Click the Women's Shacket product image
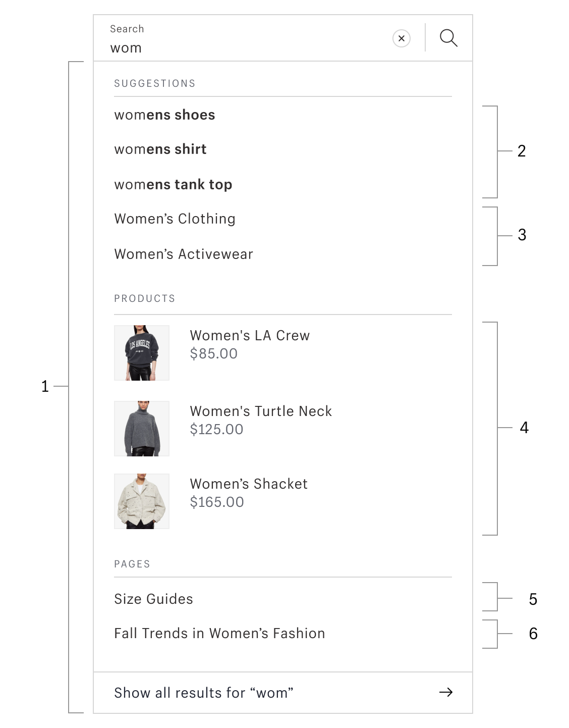Viewport: 569px width, 728px height. 142,501
